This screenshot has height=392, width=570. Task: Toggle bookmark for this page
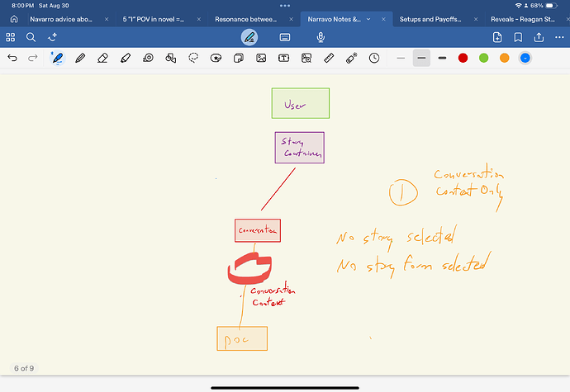pyautogui.click(x=517, y=37)
